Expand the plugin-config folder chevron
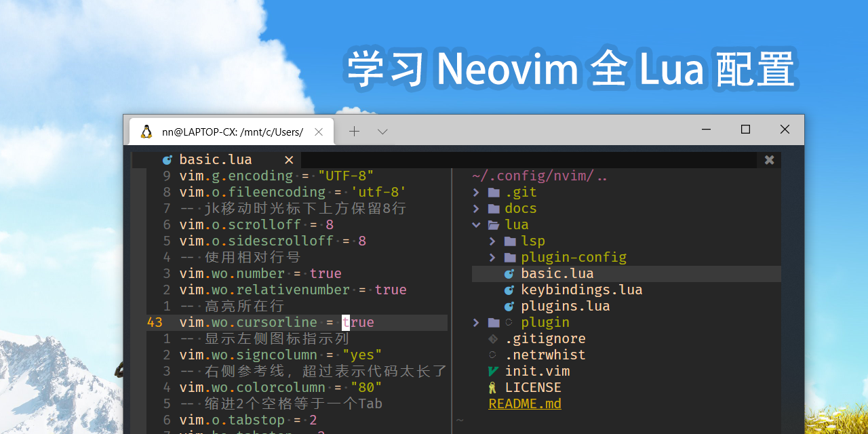 (492, 258)
